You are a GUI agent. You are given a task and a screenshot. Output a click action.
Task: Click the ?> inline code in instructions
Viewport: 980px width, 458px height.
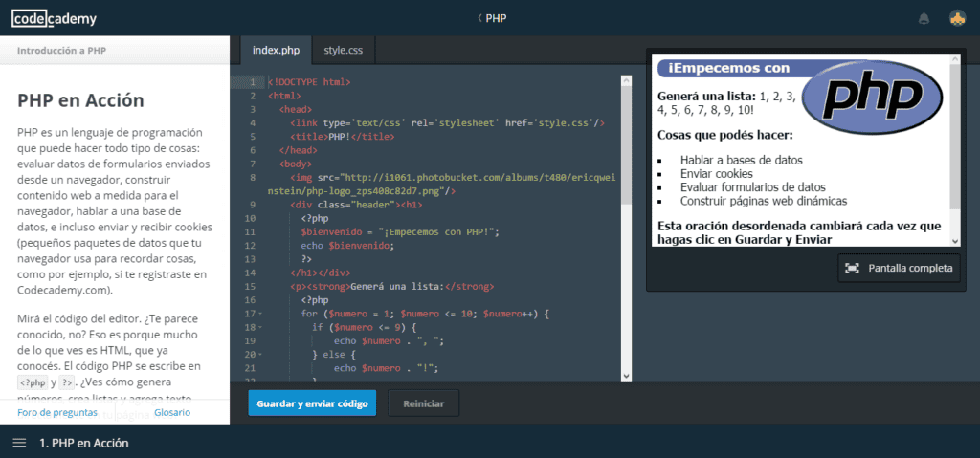click(x=66, y=382)
